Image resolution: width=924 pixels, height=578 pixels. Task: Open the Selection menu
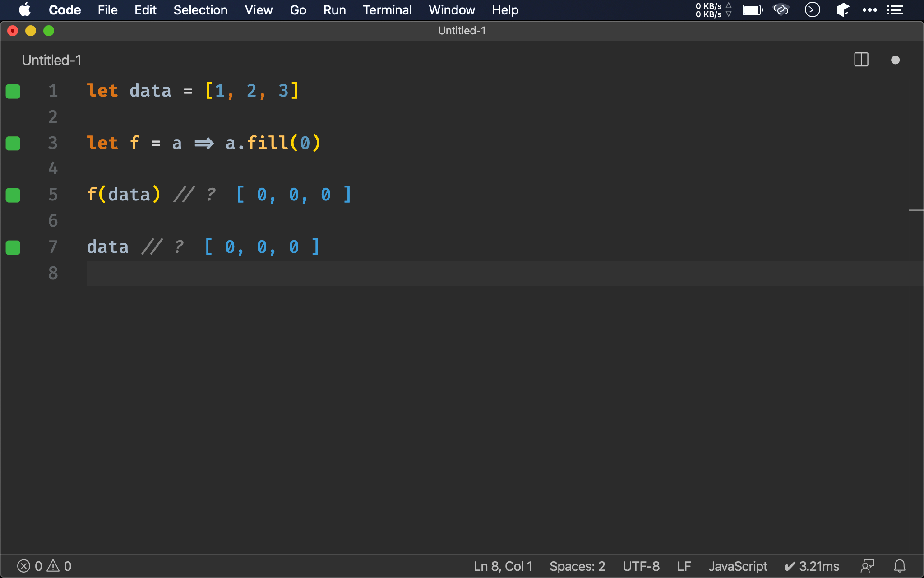tap(200, 10)
